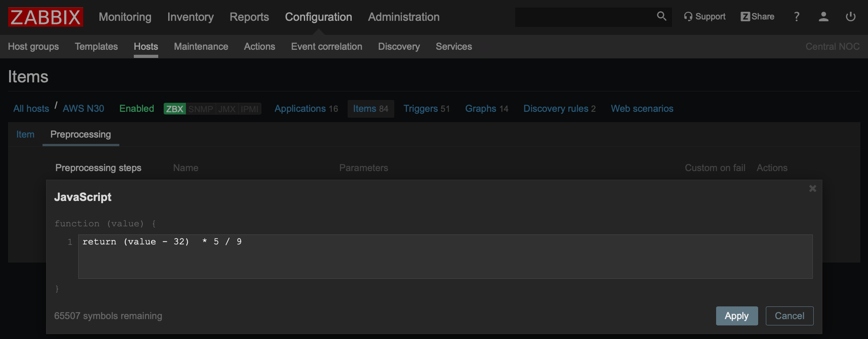Viewport: 868px width, 339px height.
Task: Click inside the JavaScript code editor
Action: [x=445, y=256]
